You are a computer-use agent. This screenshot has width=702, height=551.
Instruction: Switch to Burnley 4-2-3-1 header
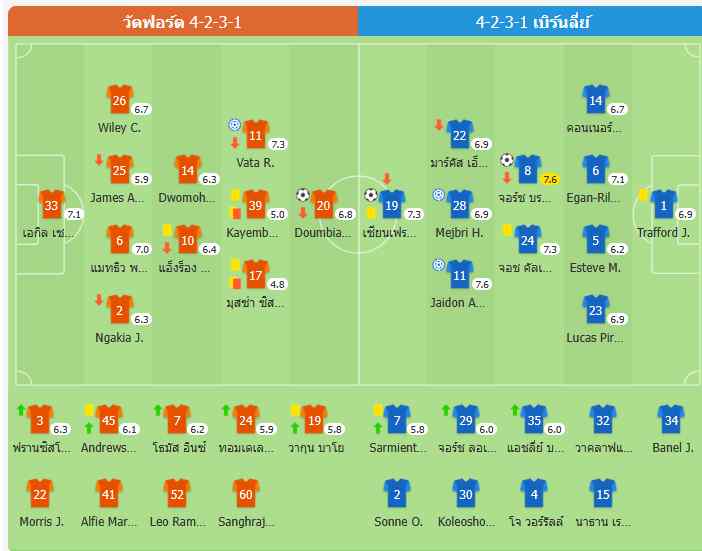[530, 20]
